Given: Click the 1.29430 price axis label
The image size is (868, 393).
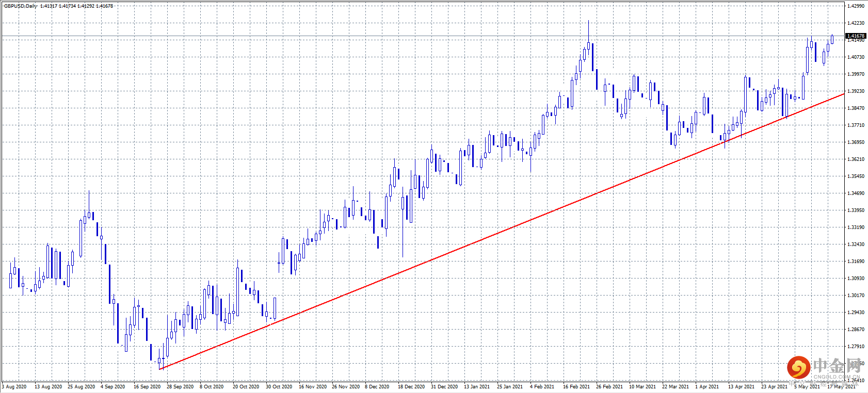Looking at the screenshot, I should [x=856, y=313].
